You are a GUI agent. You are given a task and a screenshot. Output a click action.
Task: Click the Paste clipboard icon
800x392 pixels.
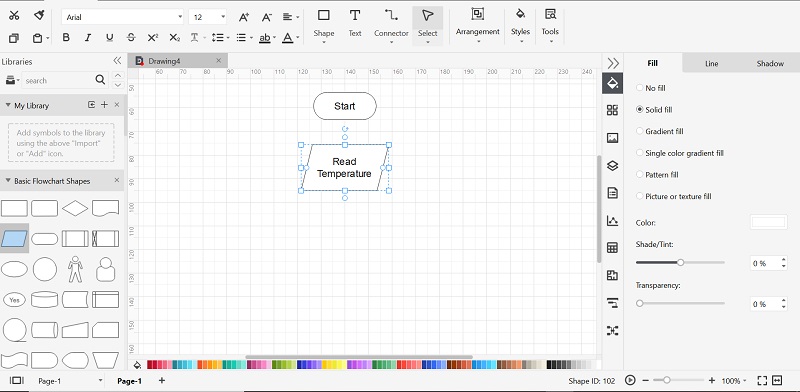click(x=38, y=38)
